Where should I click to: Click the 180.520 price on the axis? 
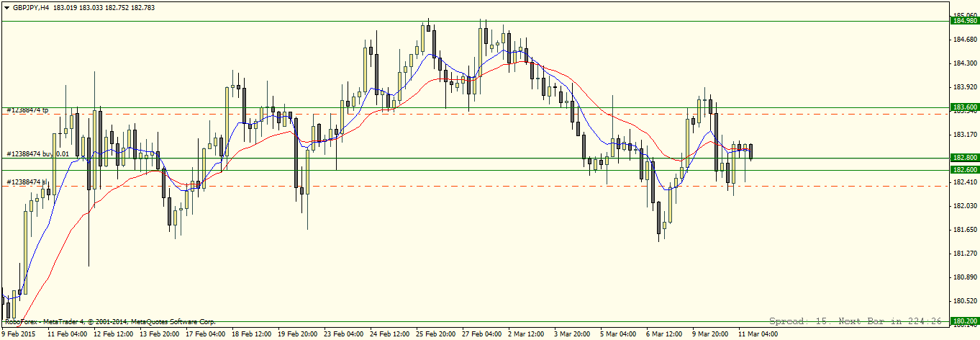point(965,301)
